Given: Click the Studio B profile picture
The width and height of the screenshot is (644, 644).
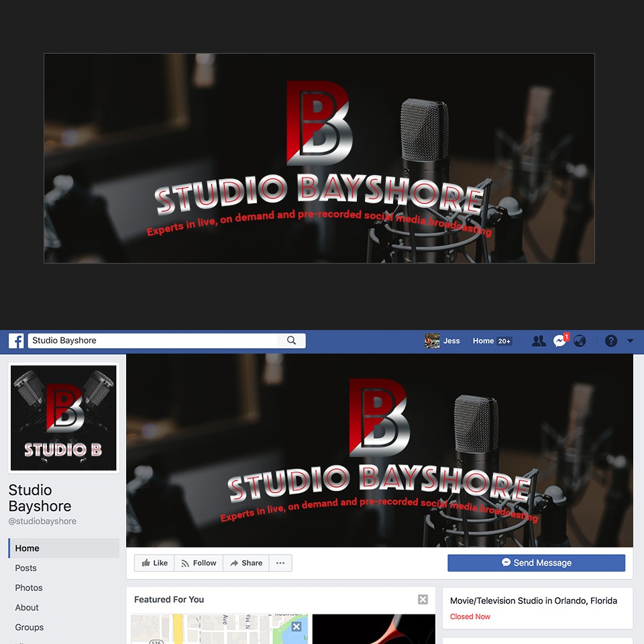Looking at the screenshot, I should [x=64, y=418].
